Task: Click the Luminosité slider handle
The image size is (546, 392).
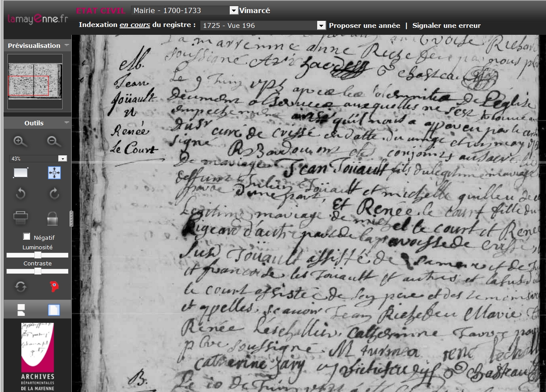Action: (x=38, y=255)
